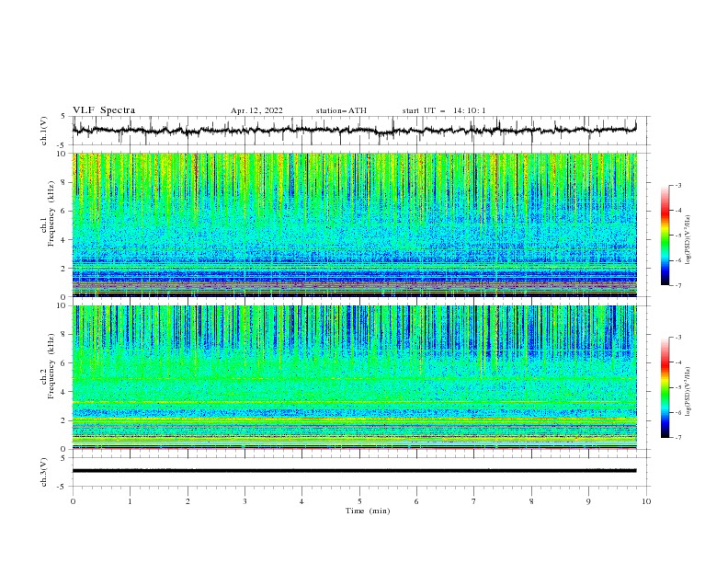
Task: Click the "ch.1(V)" axis label
Action: (x=44, y=131)
